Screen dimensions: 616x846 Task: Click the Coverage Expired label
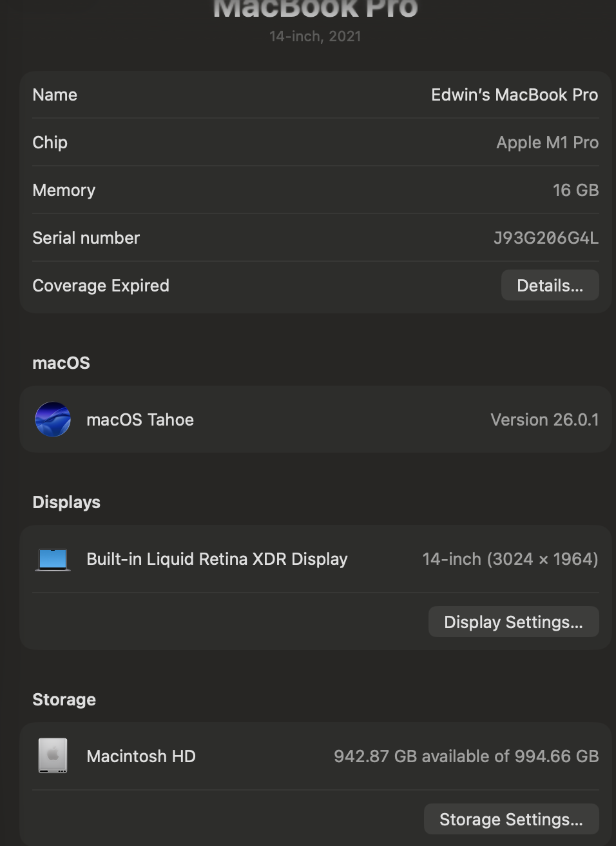coord(101,285)
